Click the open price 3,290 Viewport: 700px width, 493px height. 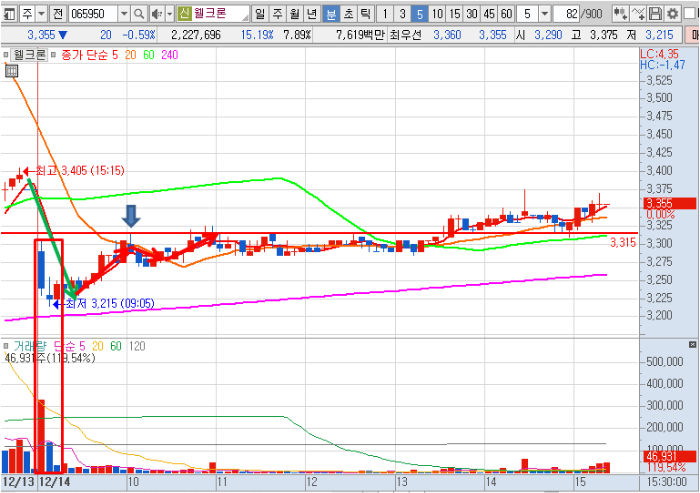[548, 35]
